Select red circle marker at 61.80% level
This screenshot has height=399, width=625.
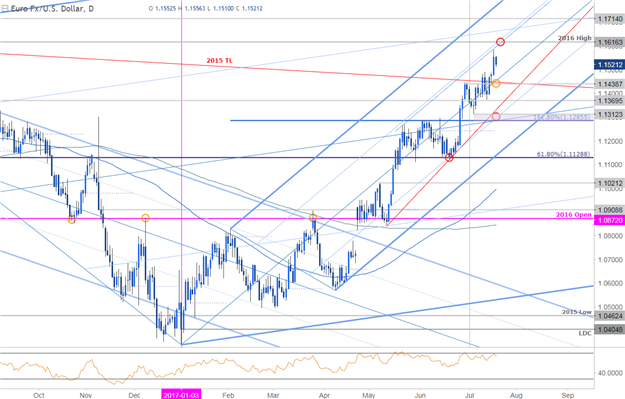(449, 157)
